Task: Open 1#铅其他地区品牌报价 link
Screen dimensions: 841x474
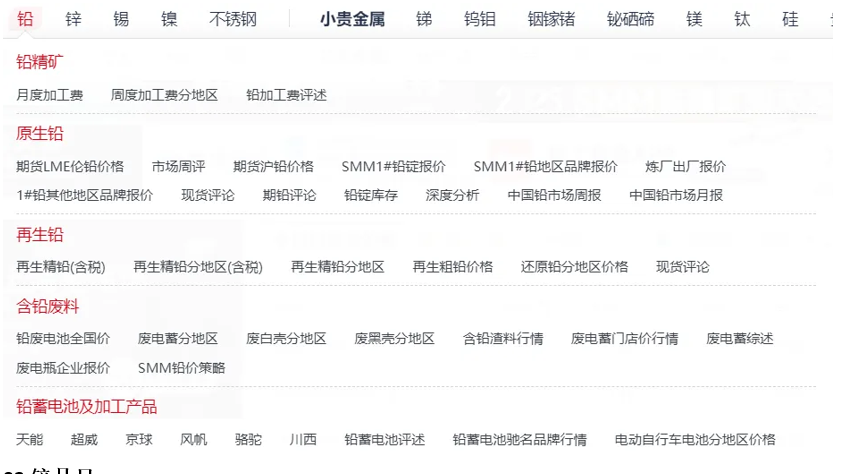Action: click(85, 195)
